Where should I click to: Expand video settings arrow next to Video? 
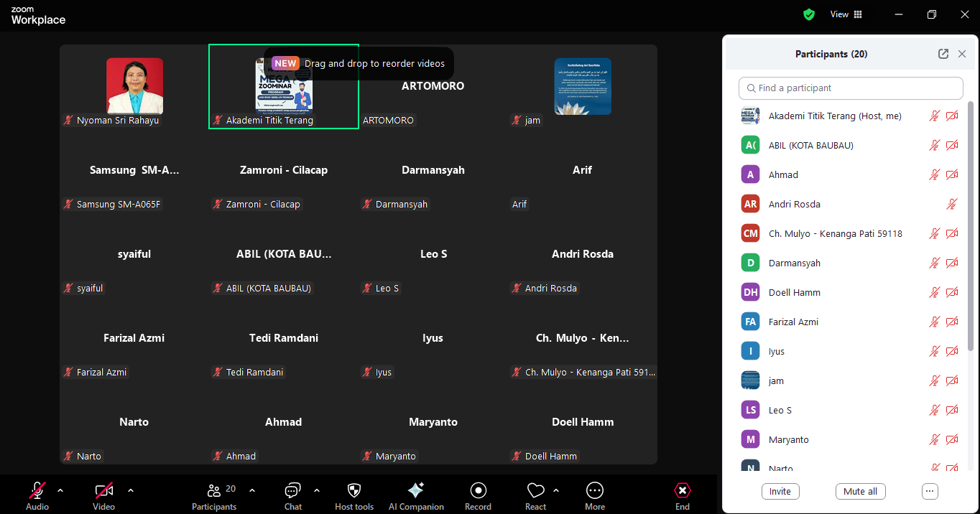click(131, 490)
